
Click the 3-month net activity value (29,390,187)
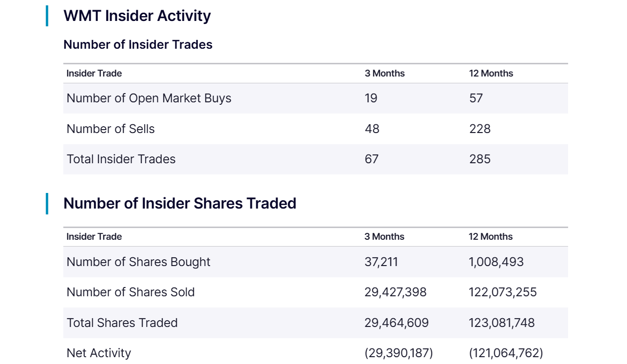(399, 353)
